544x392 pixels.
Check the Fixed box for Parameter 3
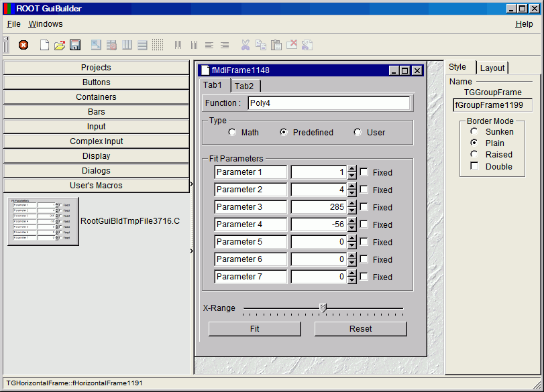[364, 207]
